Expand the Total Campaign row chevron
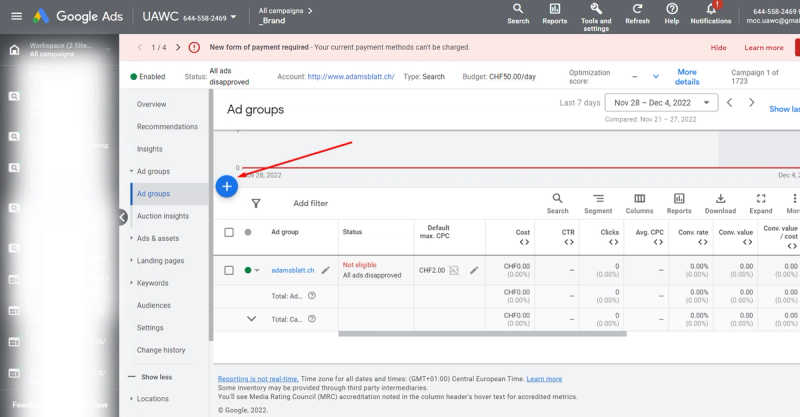 252,319
